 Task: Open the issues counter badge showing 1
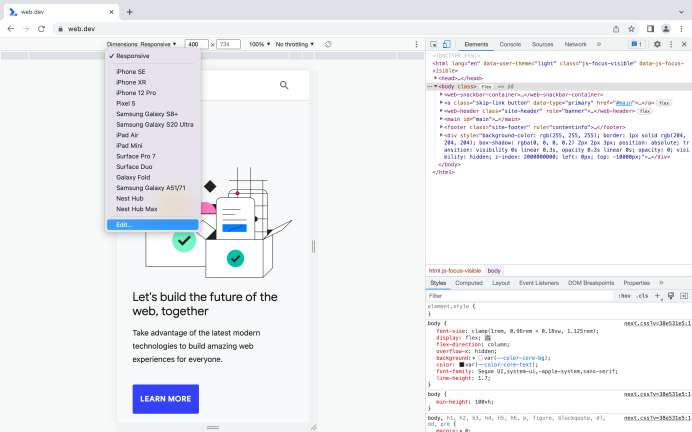[636, 44]
